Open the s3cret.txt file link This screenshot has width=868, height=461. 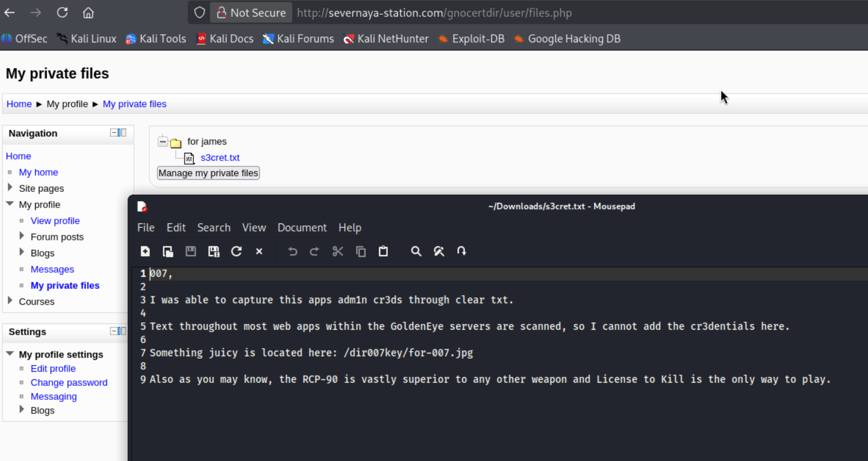click(220, 158)
